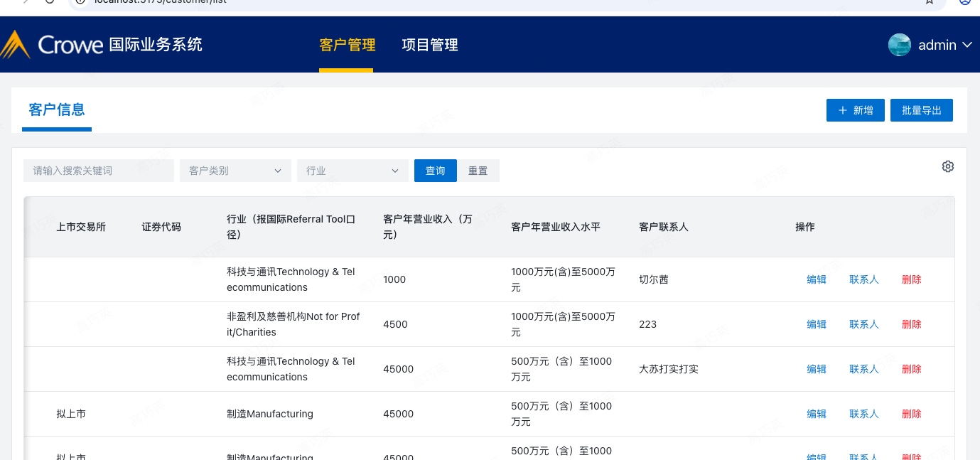Focus the search keyword input field
The image size is (980, 460).
pos(98,171)
